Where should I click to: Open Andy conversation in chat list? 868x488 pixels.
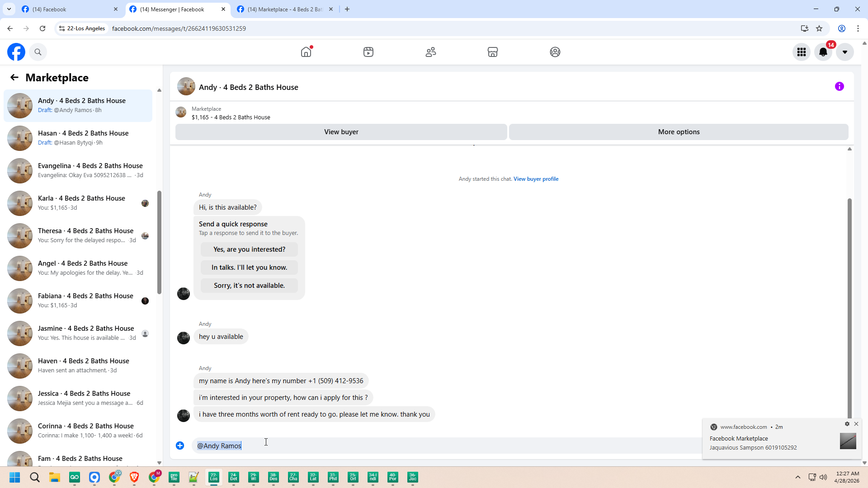78,106
